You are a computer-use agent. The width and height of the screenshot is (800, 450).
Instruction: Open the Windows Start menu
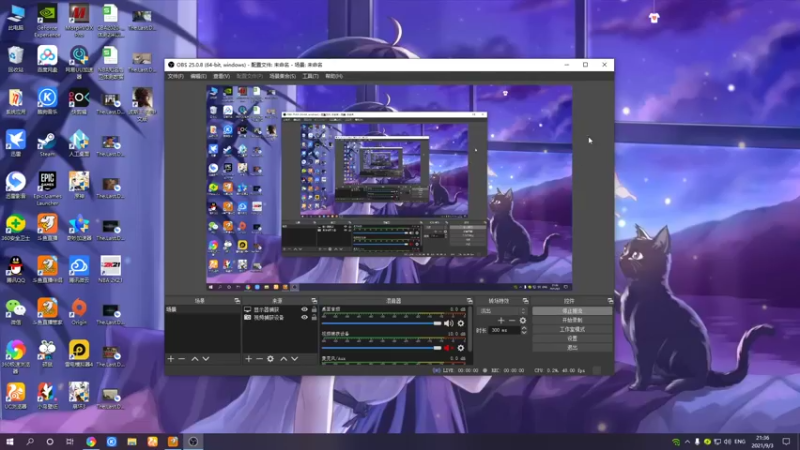click(x=9, y=441)
